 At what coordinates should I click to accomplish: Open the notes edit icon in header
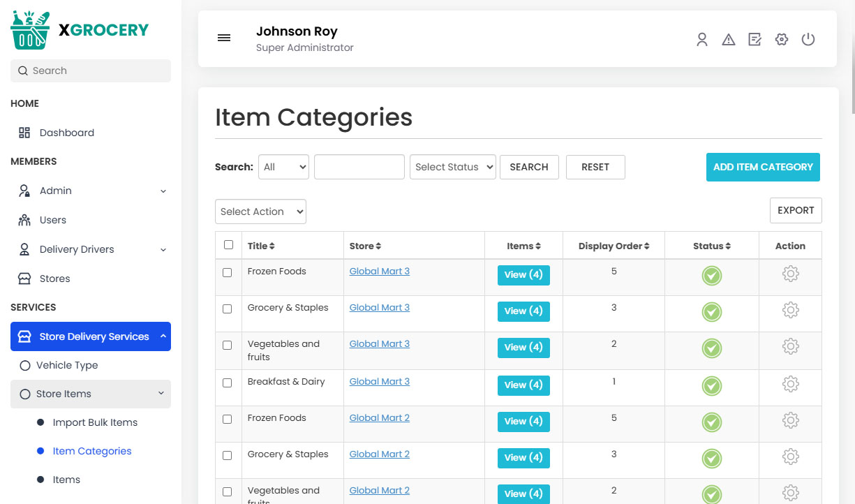[x=754, y=40]
